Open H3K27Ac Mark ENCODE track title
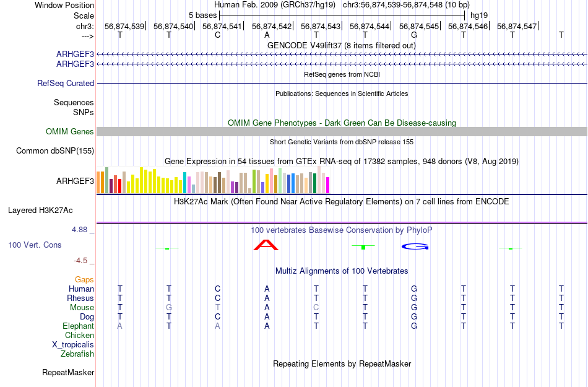Viewport: 588px width, 387px height. 342,201
